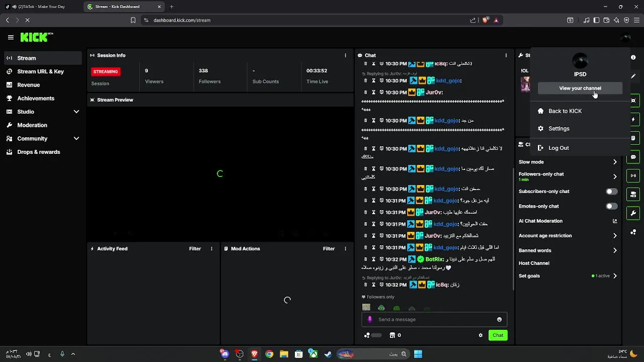The image size is (644, 362).
Task: Open Session Info options menu
Action: [345, 55]
